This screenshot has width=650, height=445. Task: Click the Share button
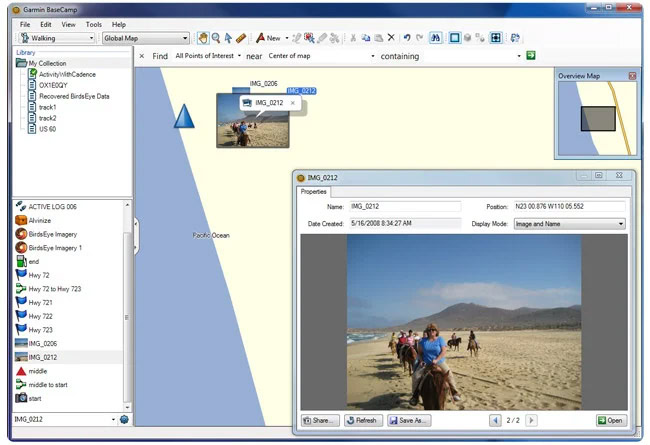coord(320,421)
